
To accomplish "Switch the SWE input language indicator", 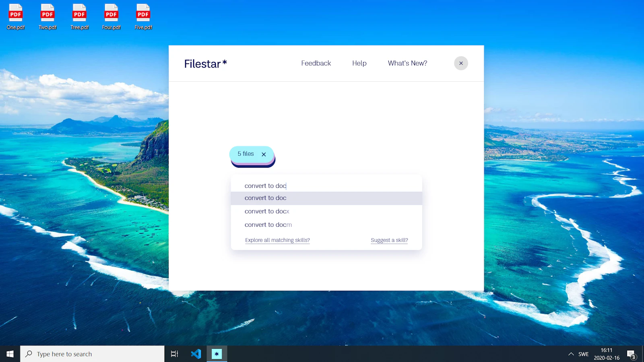I will click(583, 354).
